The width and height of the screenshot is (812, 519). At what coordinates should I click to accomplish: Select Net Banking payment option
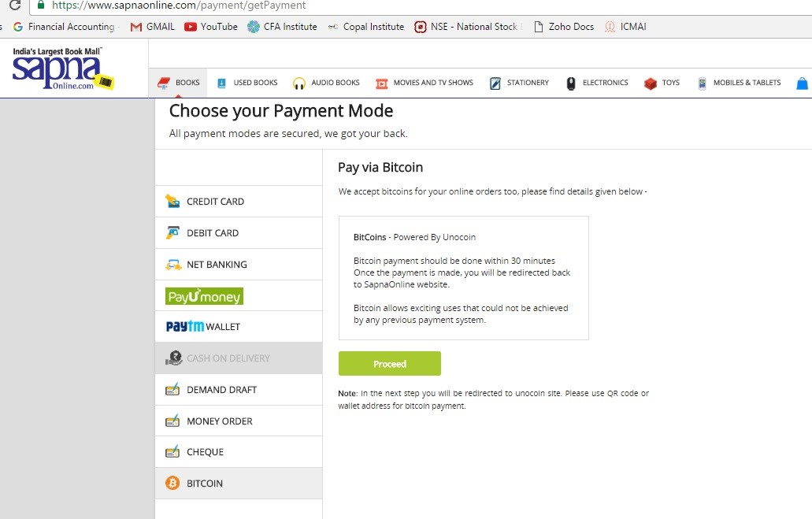click(239, 265)
